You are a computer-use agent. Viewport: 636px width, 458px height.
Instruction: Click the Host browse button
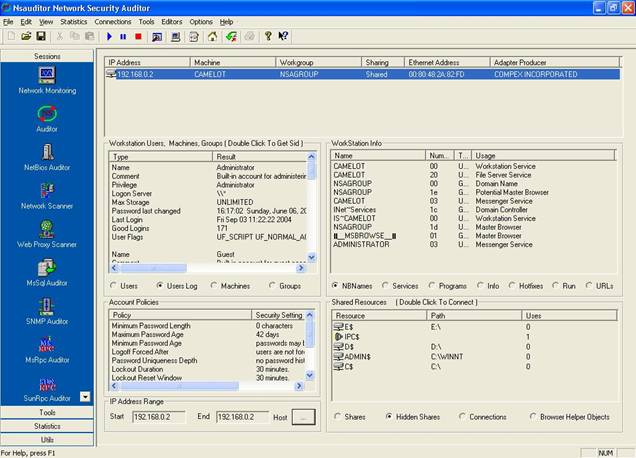(x=303, y=417)
